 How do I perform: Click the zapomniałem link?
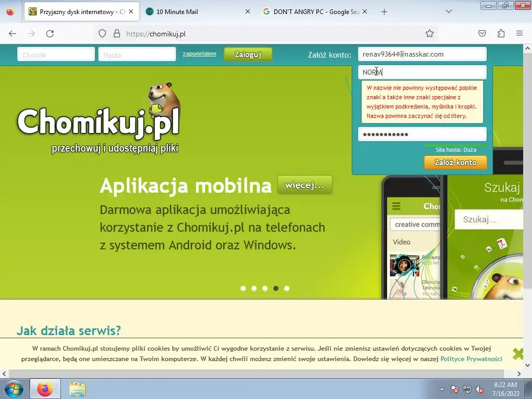pos(199,54)
